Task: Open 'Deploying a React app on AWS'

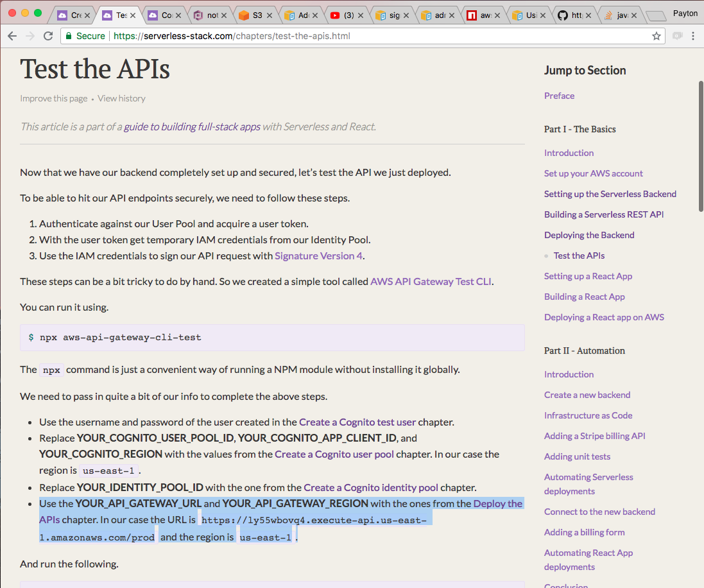Action: 605,317
